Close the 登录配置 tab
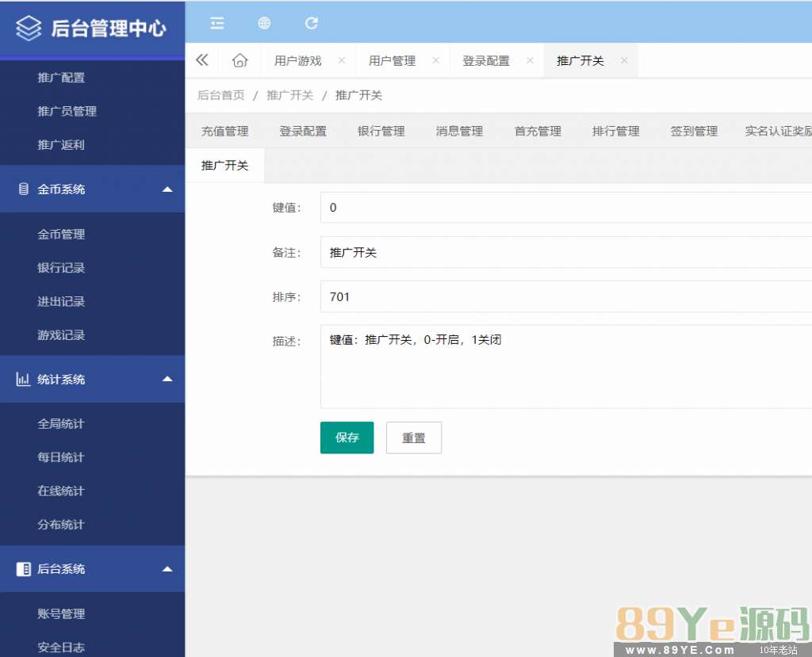Viewport: 812px width, 657px height. [x=530, y=60]
